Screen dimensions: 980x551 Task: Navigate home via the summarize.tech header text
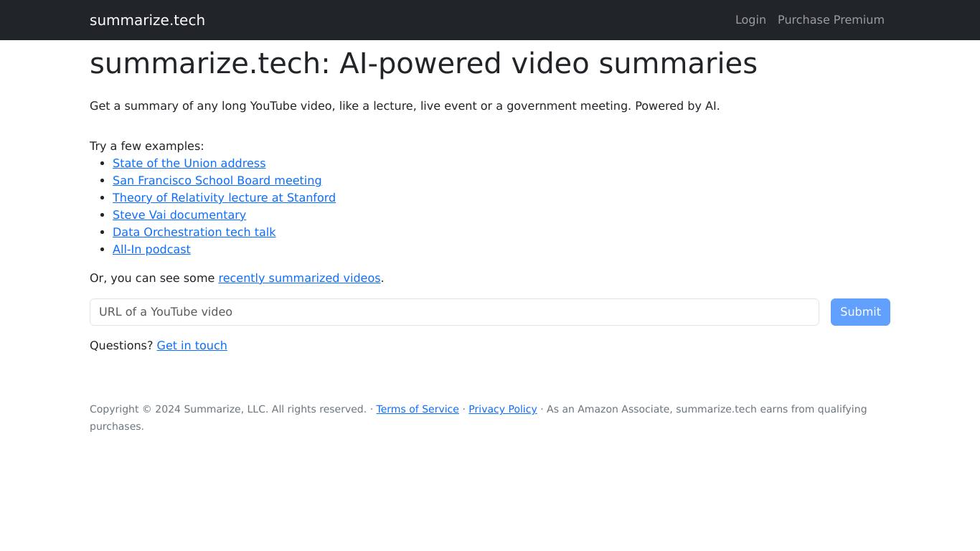click(x=147, y=20)
